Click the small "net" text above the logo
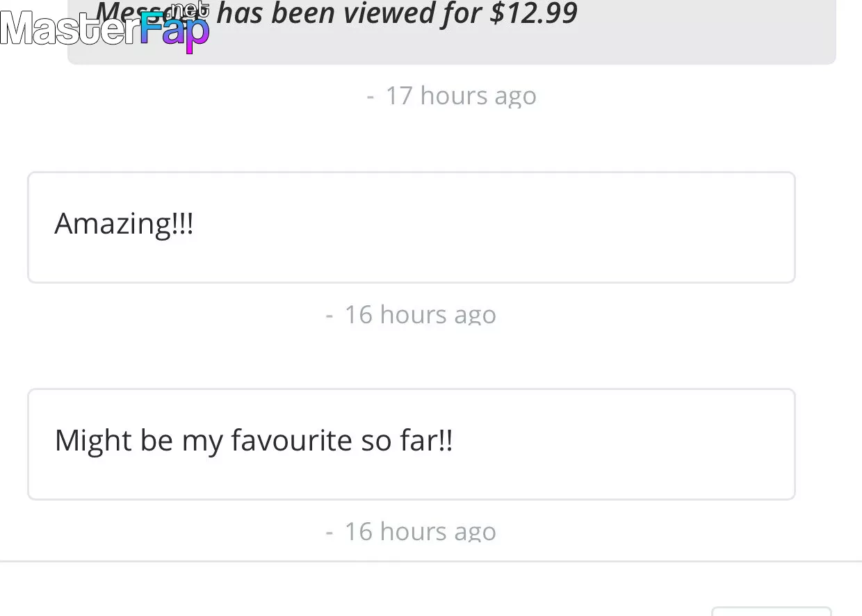This screenshot has width=862, height=616. click(190, 9)
